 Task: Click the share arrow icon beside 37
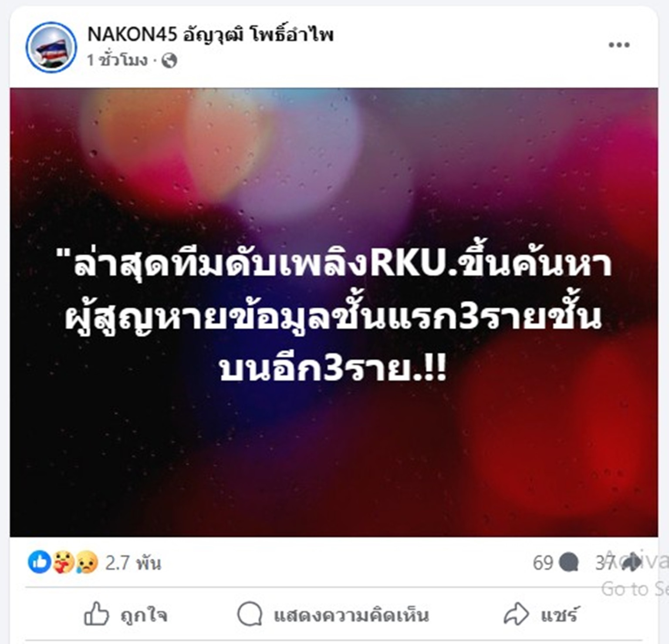click(632, 562)
